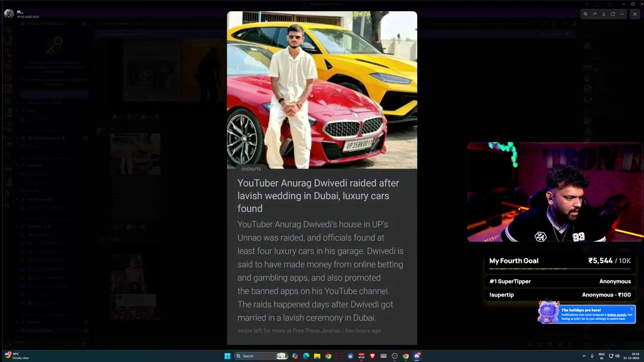Launch Brave browser from the taskbar
Screen dimensions: 644x362
pos(372,356)
